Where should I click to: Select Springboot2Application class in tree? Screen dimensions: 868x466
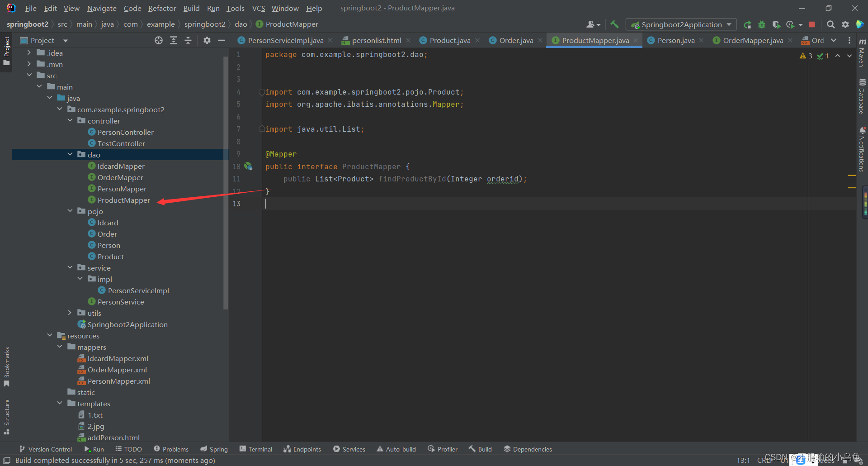tap(127, 324)
